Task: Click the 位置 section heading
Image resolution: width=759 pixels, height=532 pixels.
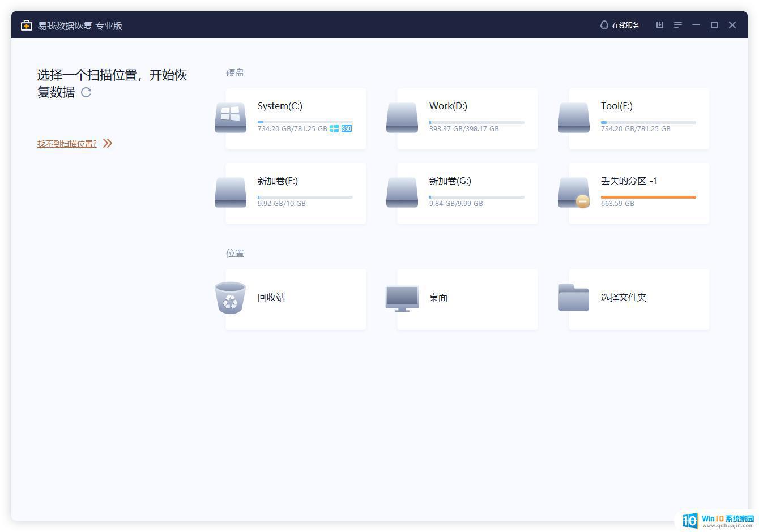Action: (235, 253)
